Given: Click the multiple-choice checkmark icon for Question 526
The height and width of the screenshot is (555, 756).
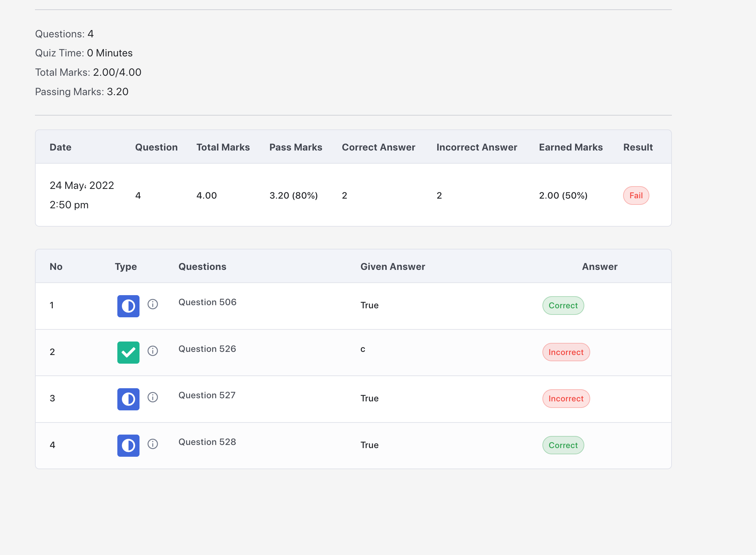Looking at the screenshot, I should click(128, 353).
